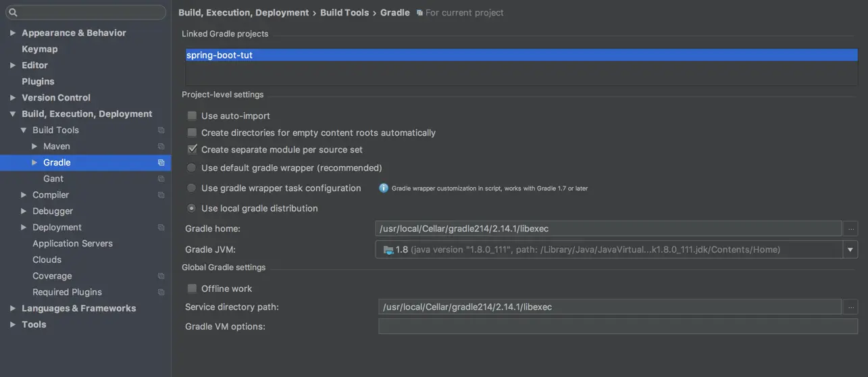Image resolution: width=868 pixels, height=377 pixels.
Task: Click browse button for Service directory path
Action: 851,307
